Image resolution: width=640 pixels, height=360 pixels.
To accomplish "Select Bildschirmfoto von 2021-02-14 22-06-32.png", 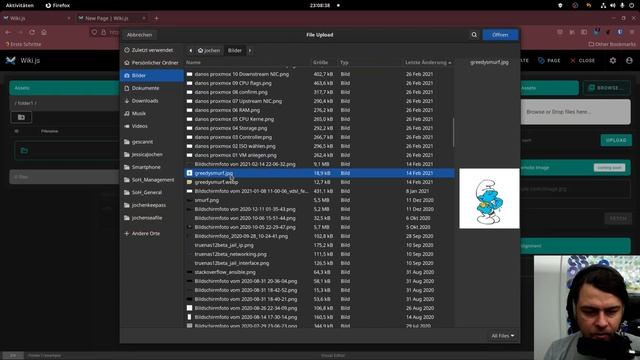I will (319, 164).
